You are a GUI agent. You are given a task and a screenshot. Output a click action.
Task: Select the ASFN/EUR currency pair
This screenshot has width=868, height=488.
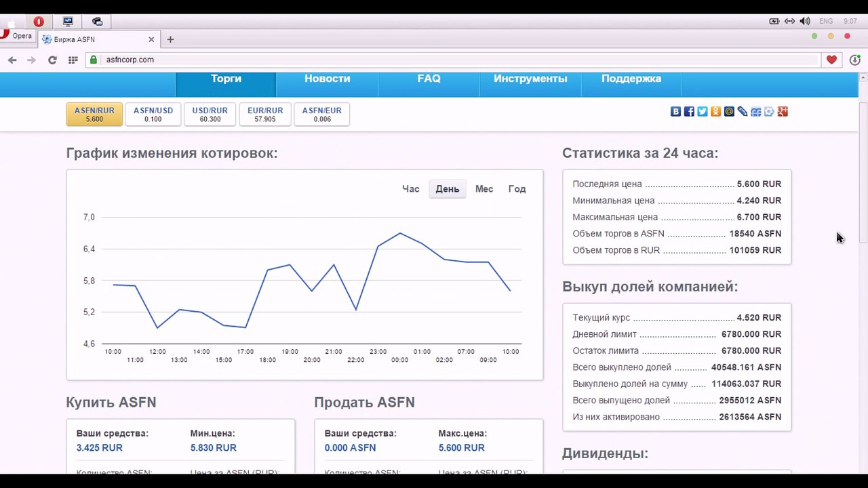[x=322, y=115]
